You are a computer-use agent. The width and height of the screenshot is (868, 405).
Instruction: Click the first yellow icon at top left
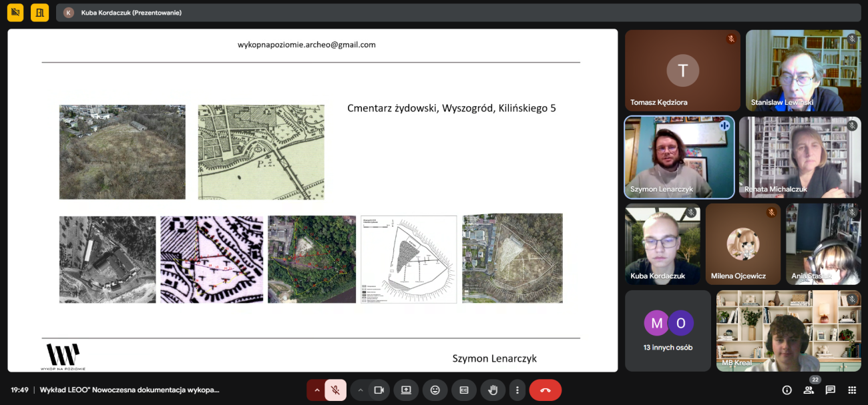point(15,13)
